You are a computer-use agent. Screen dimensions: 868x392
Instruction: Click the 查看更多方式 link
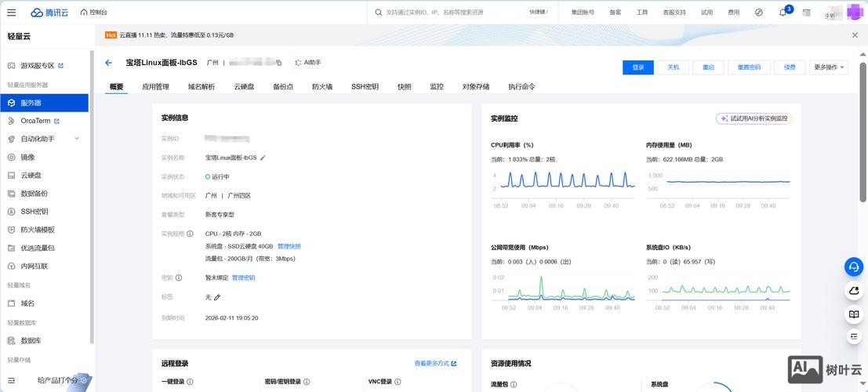click(435, 364)
